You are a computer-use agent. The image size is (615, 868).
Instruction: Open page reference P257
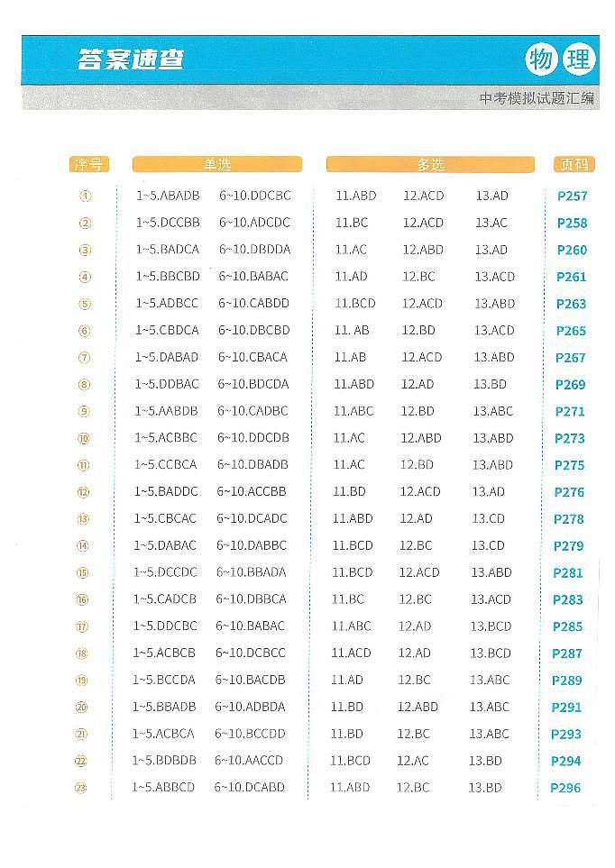pyautogui.click(x=573, y=196)
